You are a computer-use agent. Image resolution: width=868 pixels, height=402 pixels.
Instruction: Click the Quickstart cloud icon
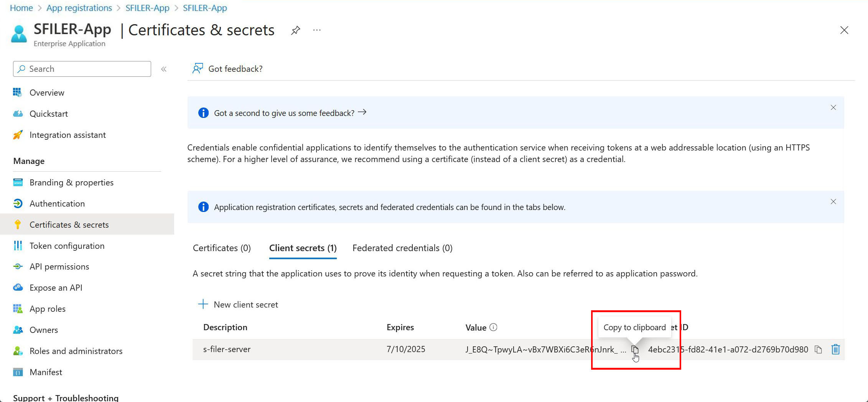[x=18, y=114]
